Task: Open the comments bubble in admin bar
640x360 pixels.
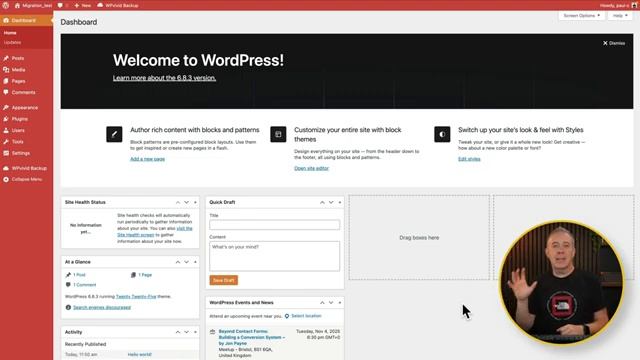Action: tap(62, 5)
